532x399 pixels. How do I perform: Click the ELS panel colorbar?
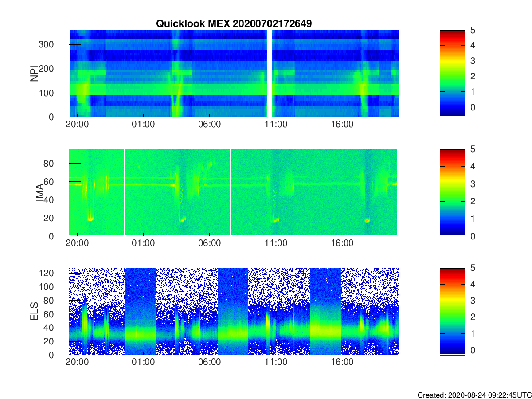pos(452,311)
